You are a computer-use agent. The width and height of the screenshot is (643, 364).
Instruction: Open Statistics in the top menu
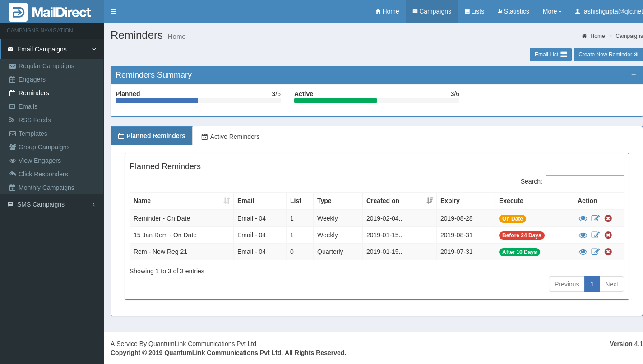click(x=513, y=11)
